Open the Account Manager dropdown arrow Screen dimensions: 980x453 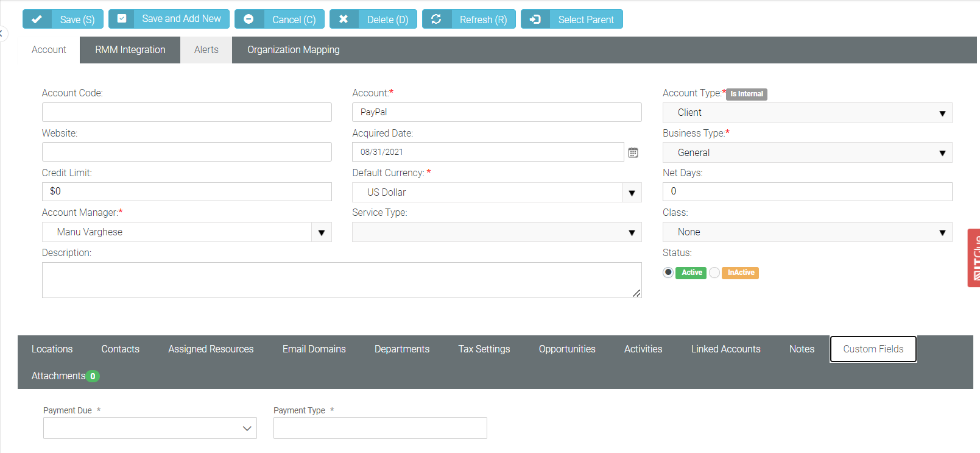322,232
